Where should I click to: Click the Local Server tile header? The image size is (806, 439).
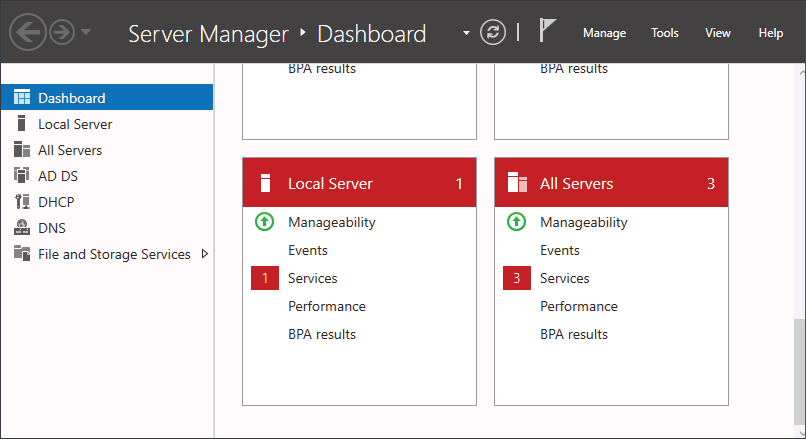pyautogui.click(x=359, y=183)
